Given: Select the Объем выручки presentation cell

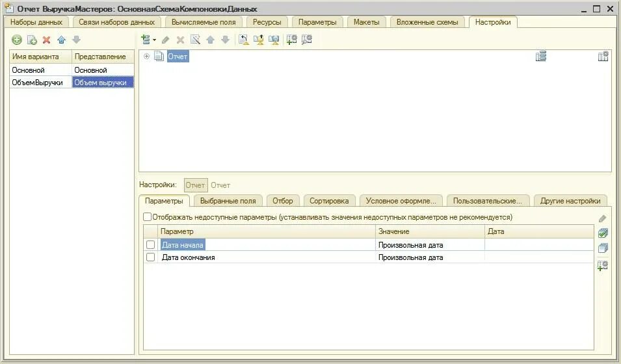Looking at the screenshot, I should (103, 83).
